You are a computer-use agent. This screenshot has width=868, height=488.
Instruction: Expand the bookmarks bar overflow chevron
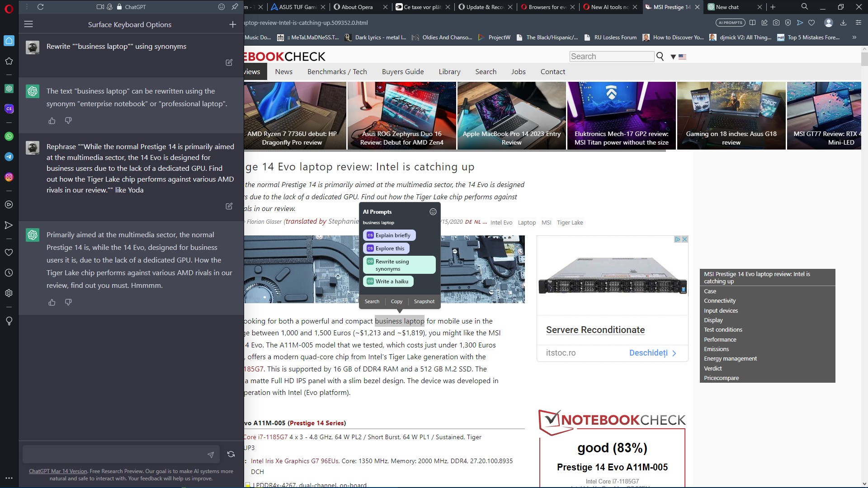(x=854, y=38)
